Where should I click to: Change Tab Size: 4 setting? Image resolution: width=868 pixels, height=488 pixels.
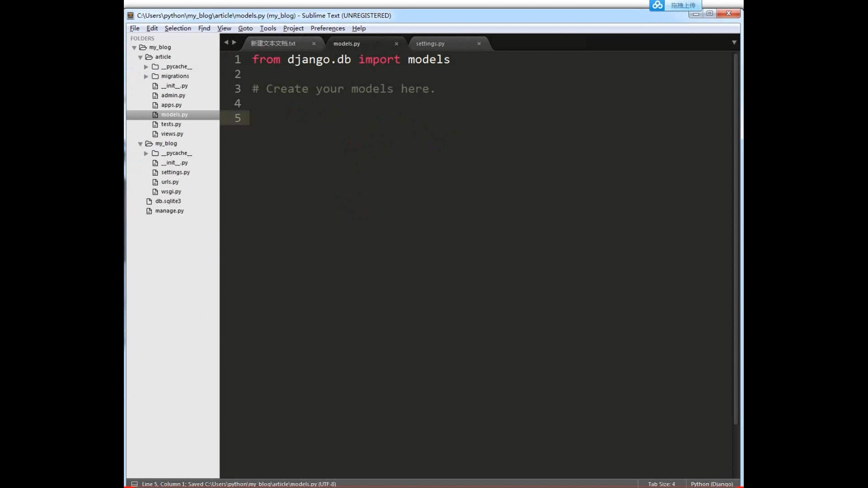pyautogui.click(x=661, y=484)
